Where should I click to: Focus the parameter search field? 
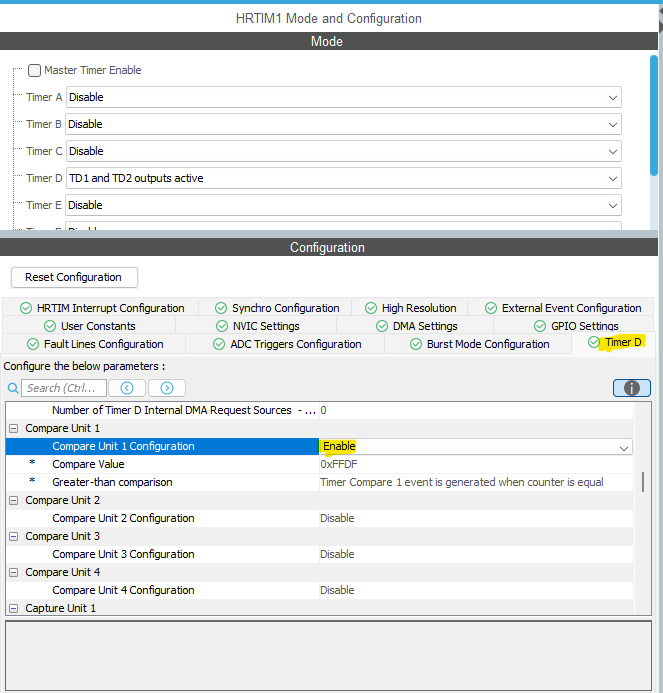click(x=64, y=388)
